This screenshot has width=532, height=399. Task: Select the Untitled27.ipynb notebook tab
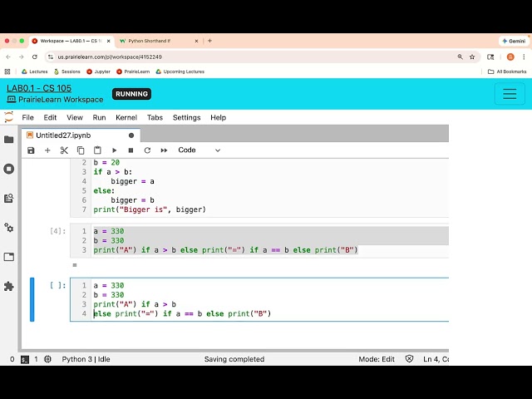tap(81, 135)
